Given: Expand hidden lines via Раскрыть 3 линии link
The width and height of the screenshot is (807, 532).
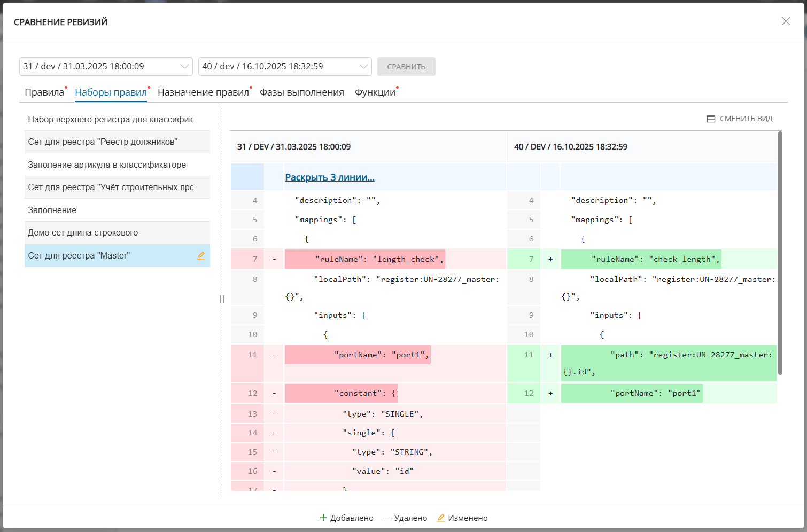Looking at the screenshot, I should tap(330, 177).
